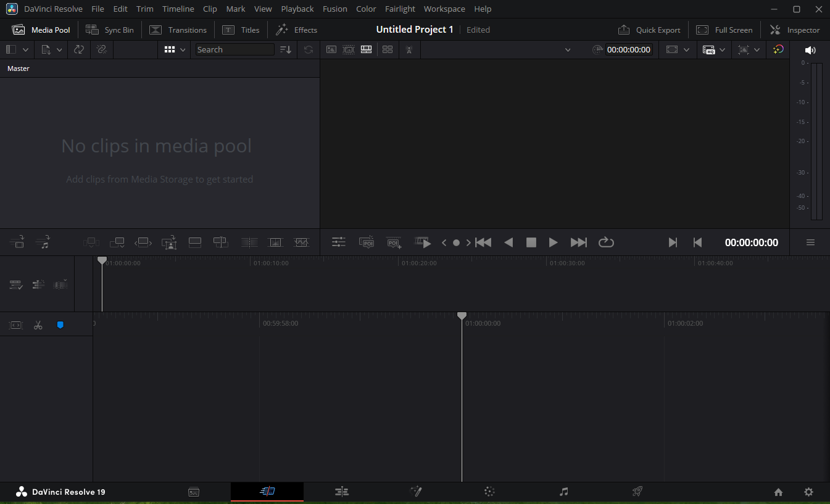Click the live broadcast tower icon
The width and height of the screenshot is (830, 504).
pyautogui.click(x=409, y=49)
